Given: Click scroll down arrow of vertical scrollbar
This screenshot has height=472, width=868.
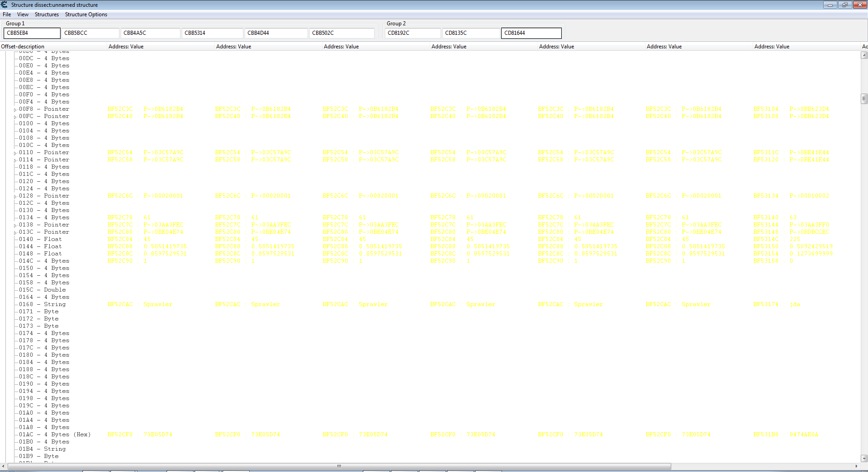Looking at the screenshot, I should (864, 458).
